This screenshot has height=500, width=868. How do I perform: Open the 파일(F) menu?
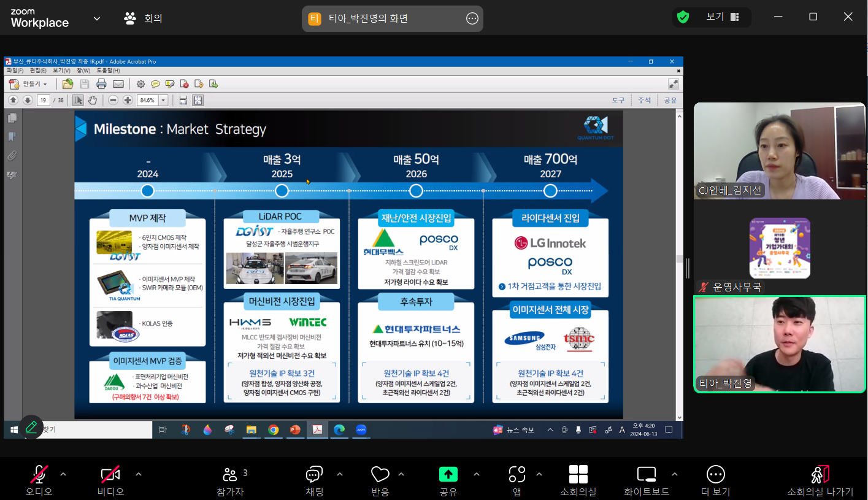point(15,71)
